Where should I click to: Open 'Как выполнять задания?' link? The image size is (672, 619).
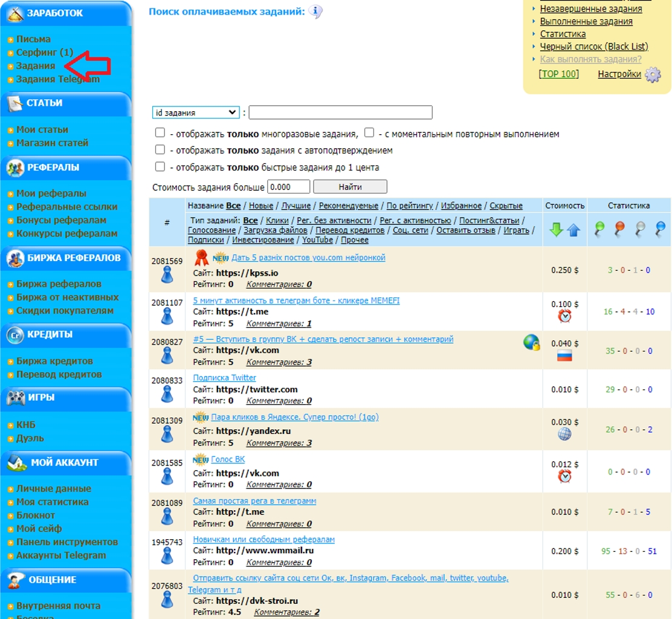[591, 59]
